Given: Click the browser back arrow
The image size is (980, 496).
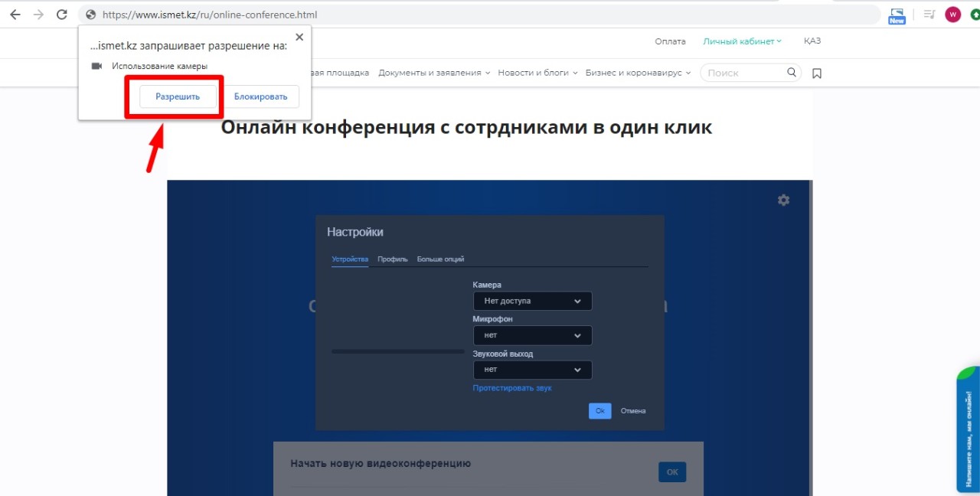Looking at the screenshot, I should click(15, 15).
